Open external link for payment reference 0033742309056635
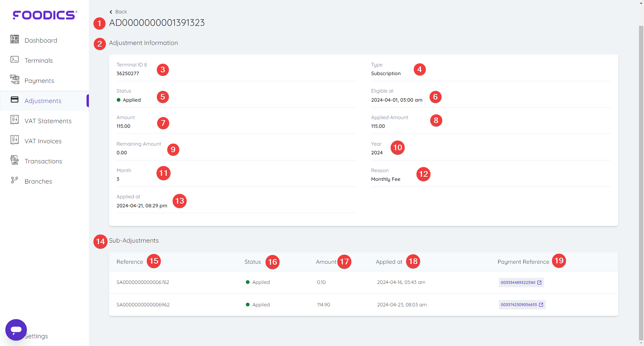The image size is (644, 346). point(541,305)
